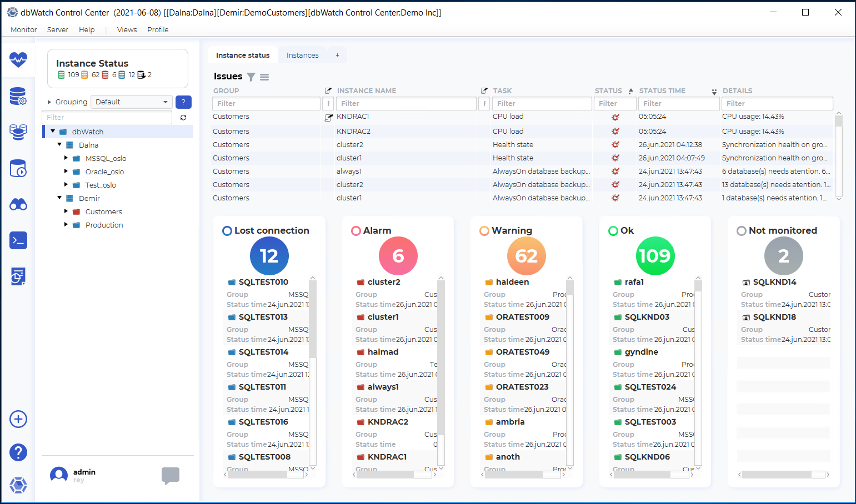Open the Issues hamburger menu icon
The width and height of the screenshot is (856, 504).
264,77
